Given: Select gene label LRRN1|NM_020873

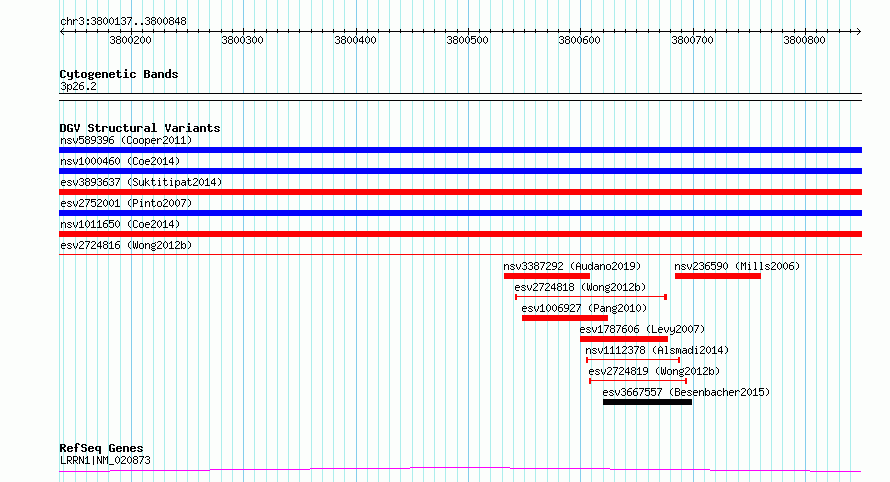Looking at the screenshot, I should (x=106, y=460).
